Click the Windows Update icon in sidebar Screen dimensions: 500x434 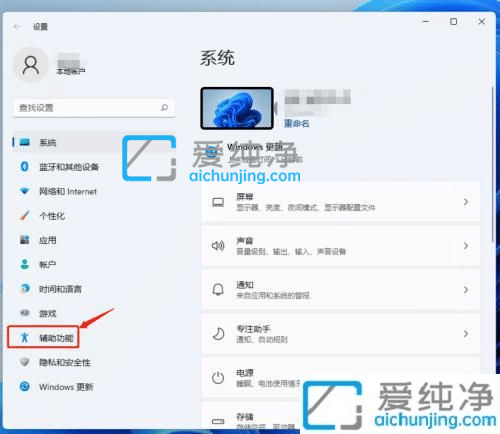24,386
